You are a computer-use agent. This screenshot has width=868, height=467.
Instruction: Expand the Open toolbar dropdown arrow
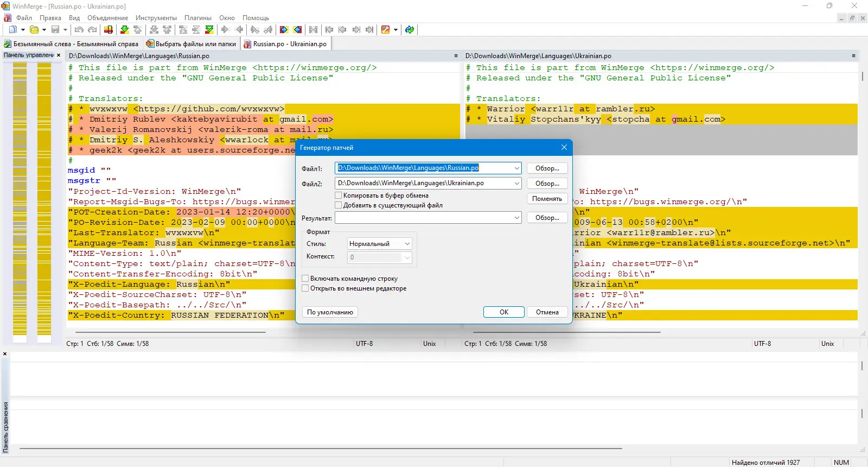point(44,30)
